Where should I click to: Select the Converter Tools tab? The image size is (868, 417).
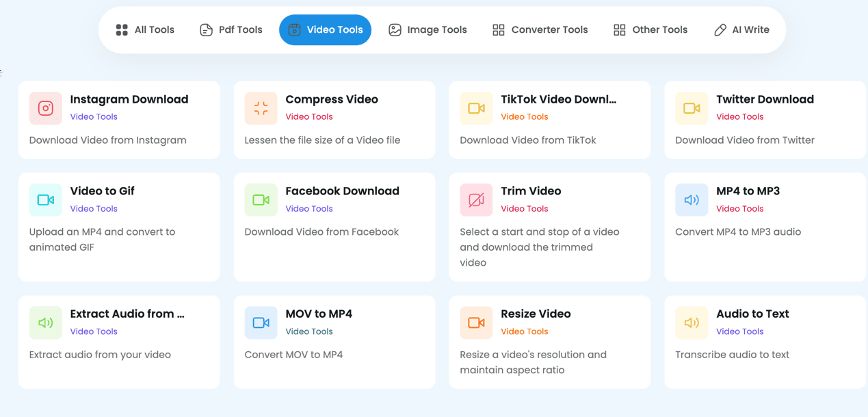(x=540, y=29)
